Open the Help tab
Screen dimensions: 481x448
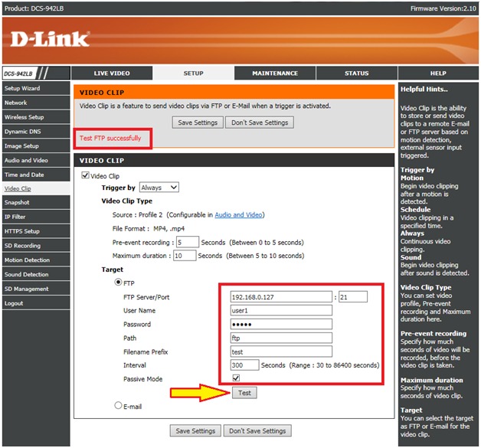(x=438, y=74)
